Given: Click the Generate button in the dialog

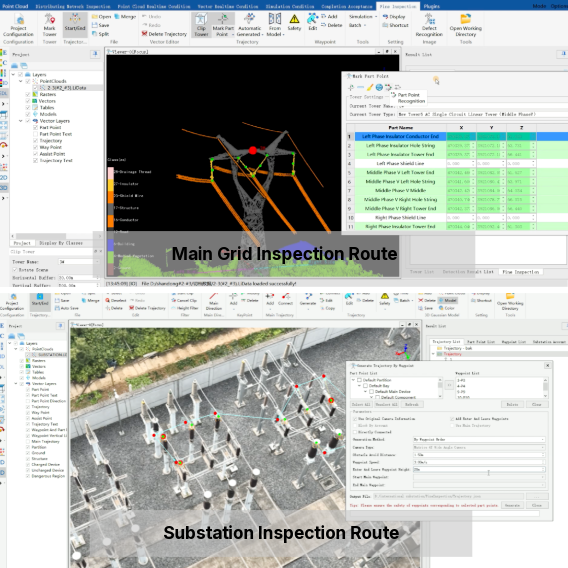Looking at the screenshot, I should tap(512, 505).
